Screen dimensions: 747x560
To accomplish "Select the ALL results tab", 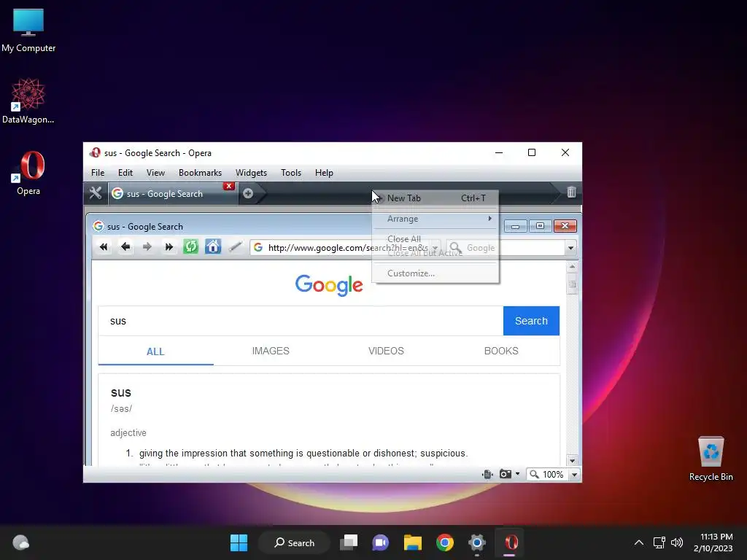I will [155, 351].
